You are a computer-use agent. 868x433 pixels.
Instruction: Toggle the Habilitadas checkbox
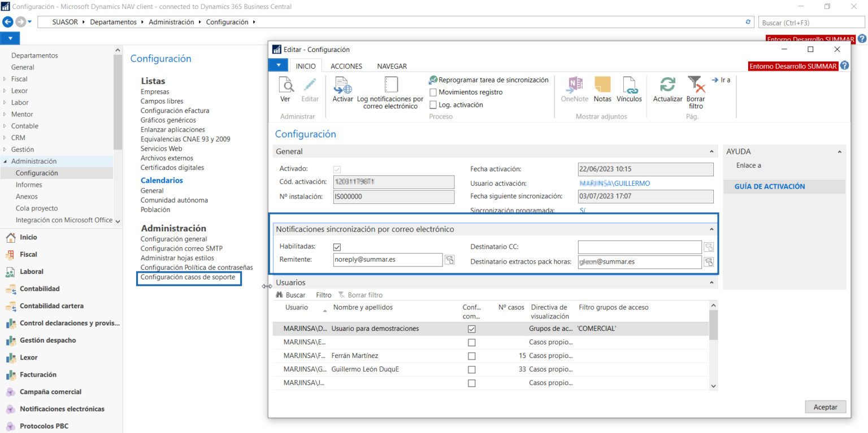pyautogui.click(x=337, y=247)
